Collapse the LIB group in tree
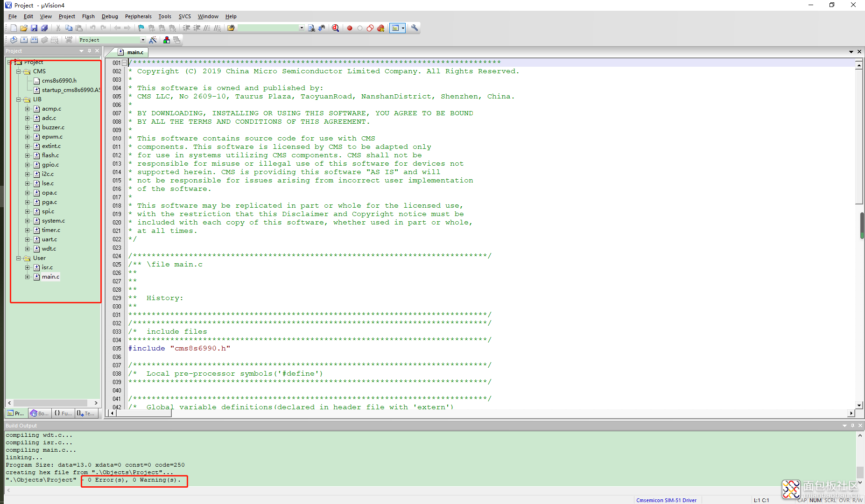Image resolution: width=865 pixels, height=504 pixels. pyautogui.click(x=19, y=99)
